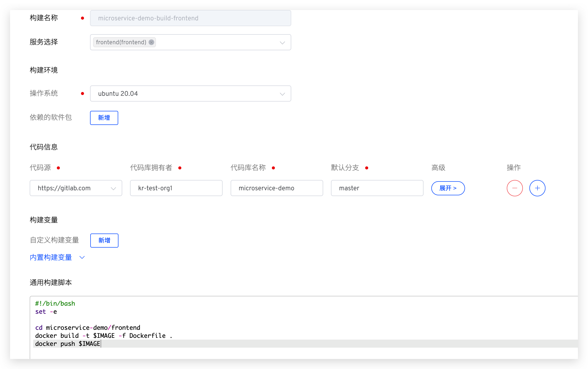Expand advanced options with 展开 >
Image resolution: width=588 pixels, height=369 pixels.
coord(448,188)
